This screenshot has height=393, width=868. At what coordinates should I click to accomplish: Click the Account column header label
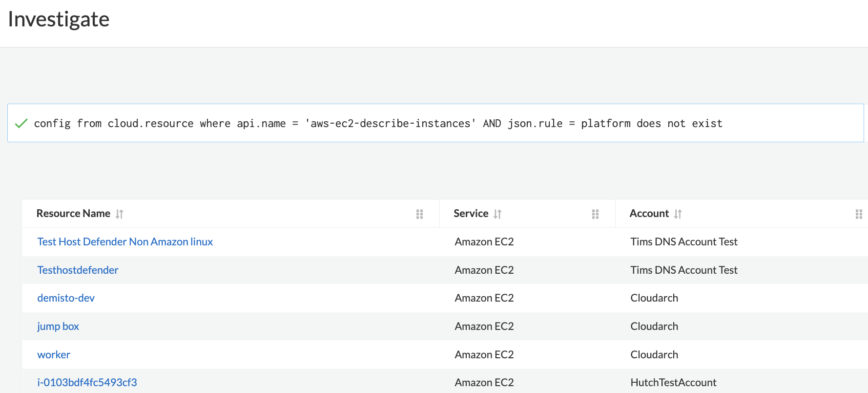tap(649, 214)
